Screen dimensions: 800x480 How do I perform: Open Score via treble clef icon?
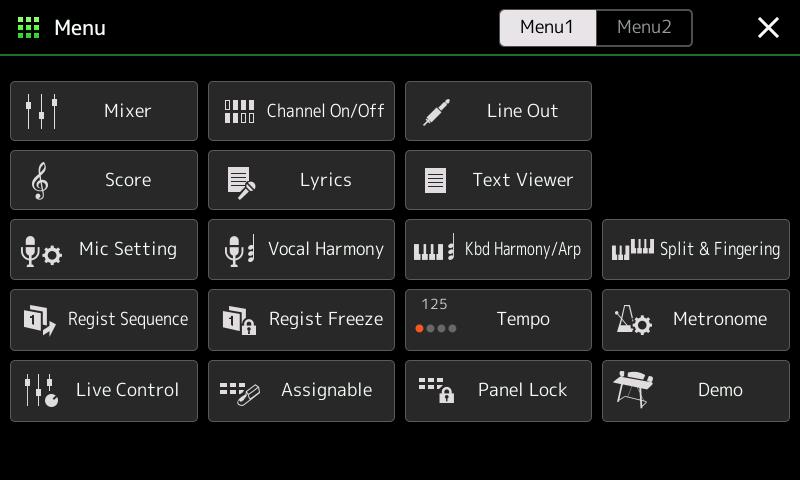pos(40,181)
